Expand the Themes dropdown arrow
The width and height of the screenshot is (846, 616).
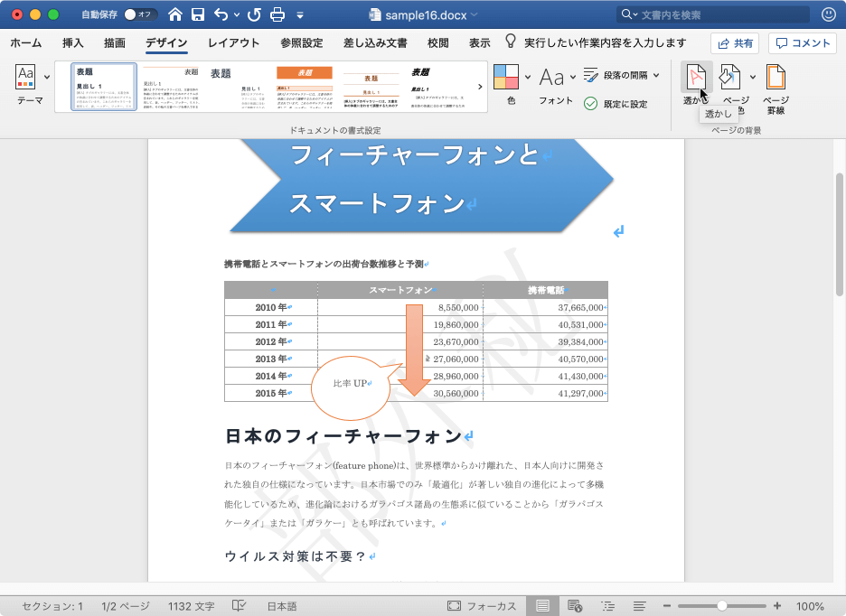47,77
